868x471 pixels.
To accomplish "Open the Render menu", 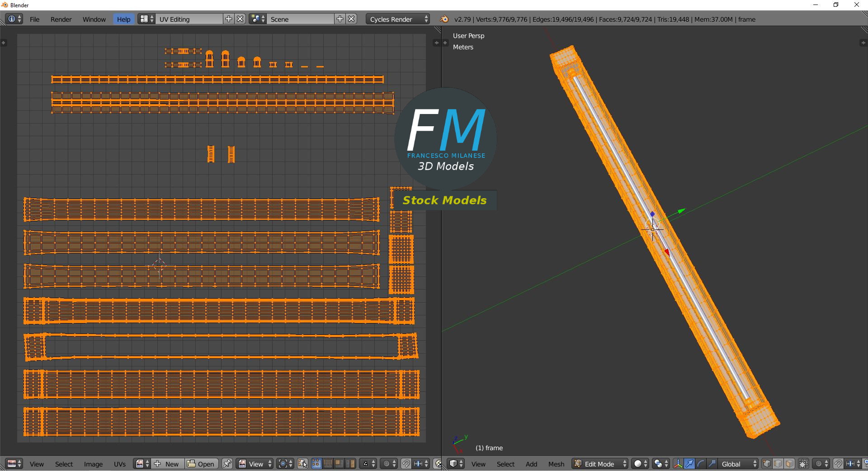I will 61,19.
